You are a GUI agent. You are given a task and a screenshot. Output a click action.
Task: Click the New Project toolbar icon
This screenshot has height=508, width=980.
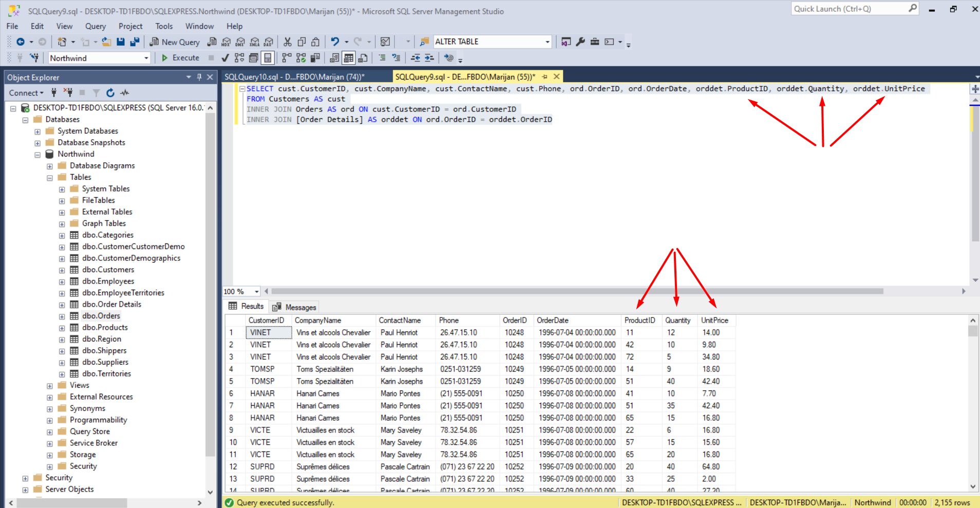(x=62, y=42)
